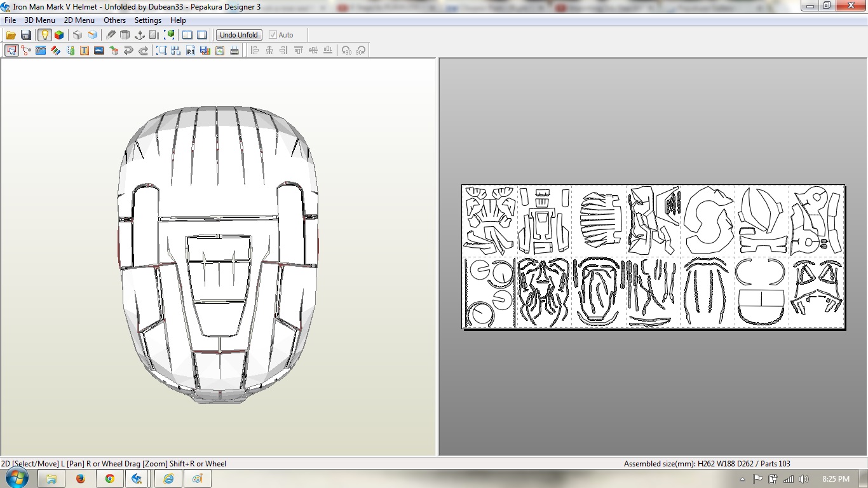Click the align horizontal center icon
Screen dimensions: 868x488
click(269, 50)
